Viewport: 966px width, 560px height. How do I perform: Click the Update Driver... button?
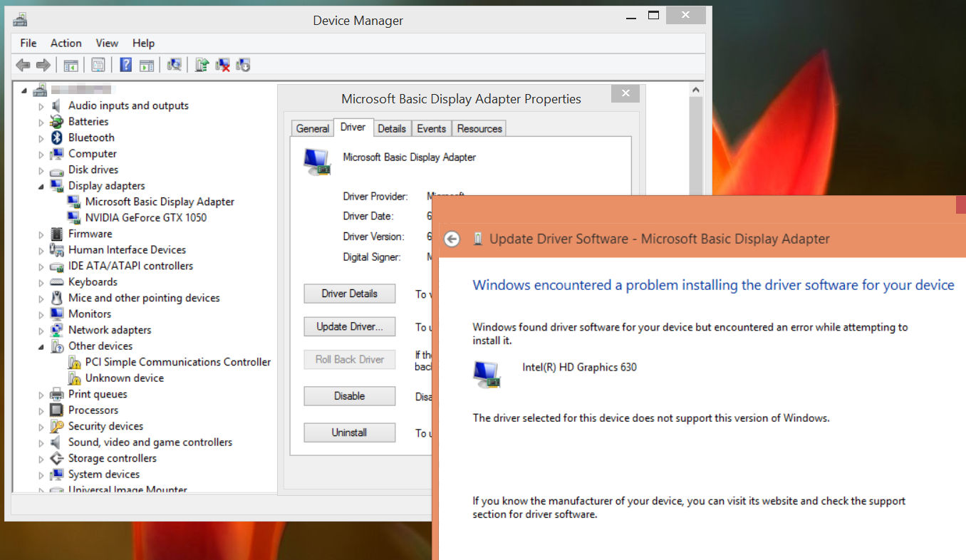click(349, 326)
